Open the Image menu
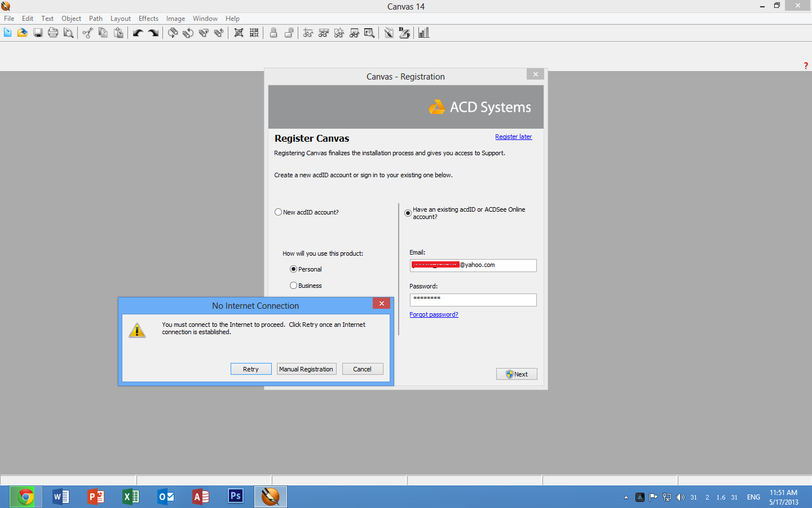 [x=175, y=19]
